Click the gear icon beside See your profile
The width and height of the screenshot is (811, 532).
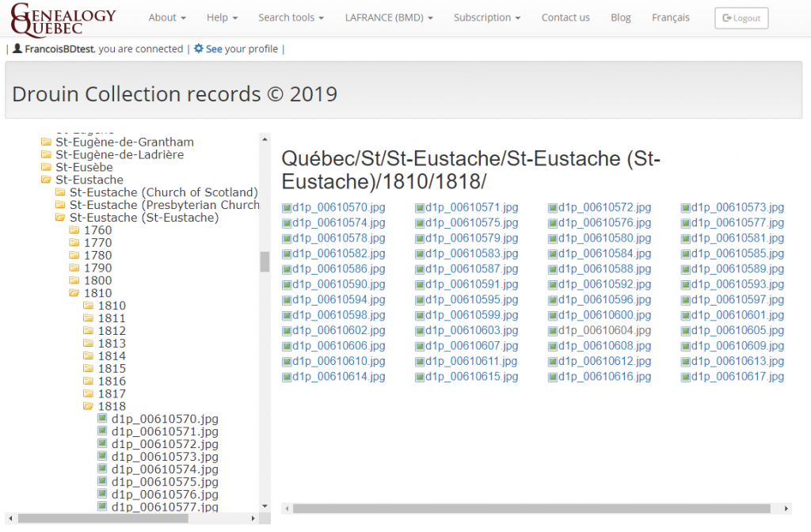click(199, 48)
